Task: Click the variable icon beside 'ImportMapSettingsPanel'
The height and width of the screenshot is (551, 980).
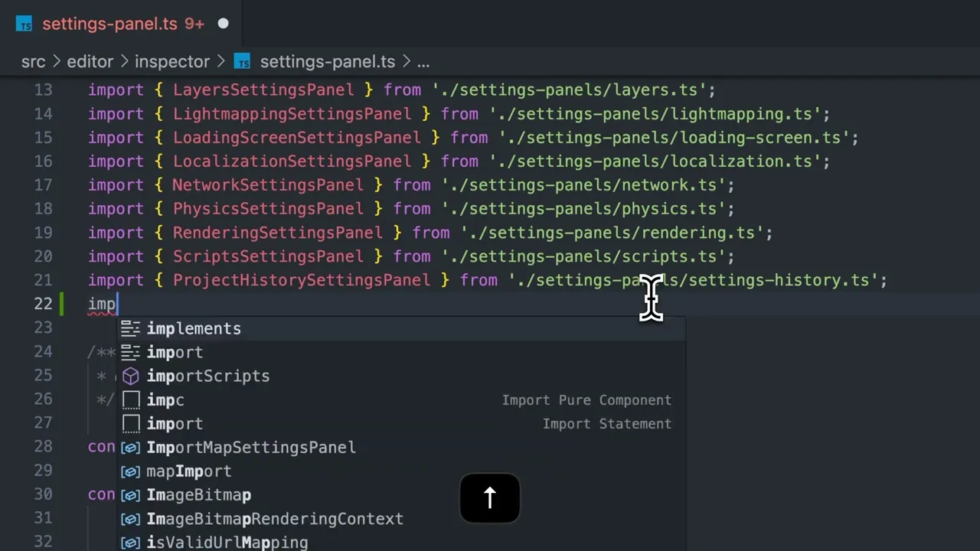Action: click(x=131, y=448)
